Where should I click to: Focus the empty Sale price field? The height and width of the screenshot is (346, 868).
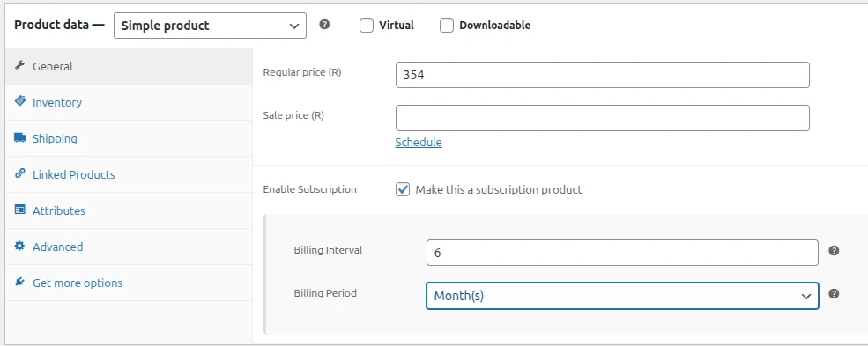(x=602, y=118)
